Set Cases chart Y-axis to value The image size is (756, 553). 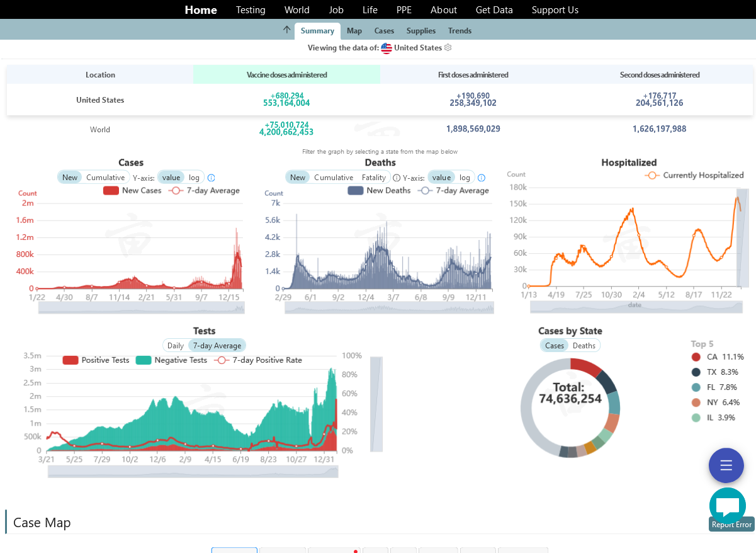click(x=171, y=178)
